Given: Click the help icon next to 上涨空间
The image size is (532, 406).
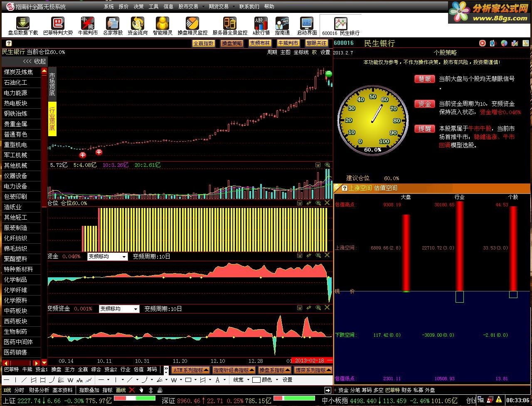Looking at the screenshot, I should click(345, 188).
